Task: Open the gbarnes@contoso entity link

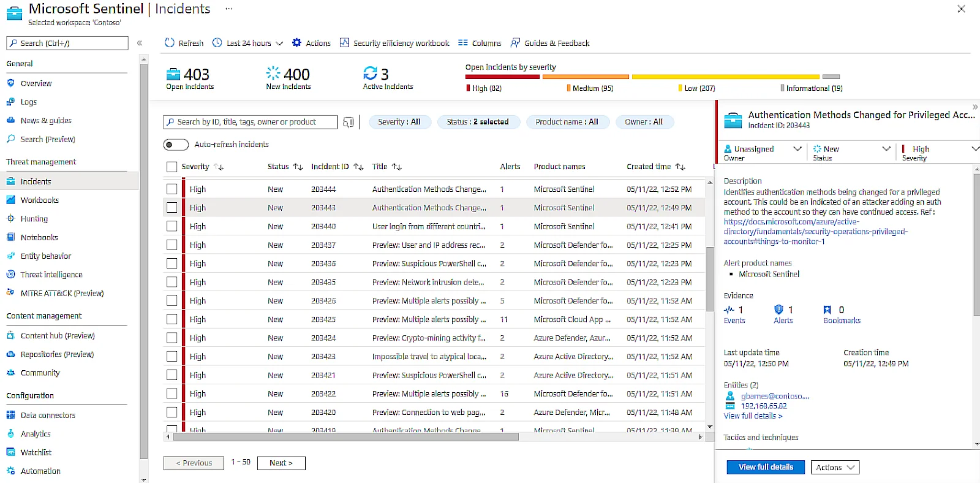Action: pos(775,397)
